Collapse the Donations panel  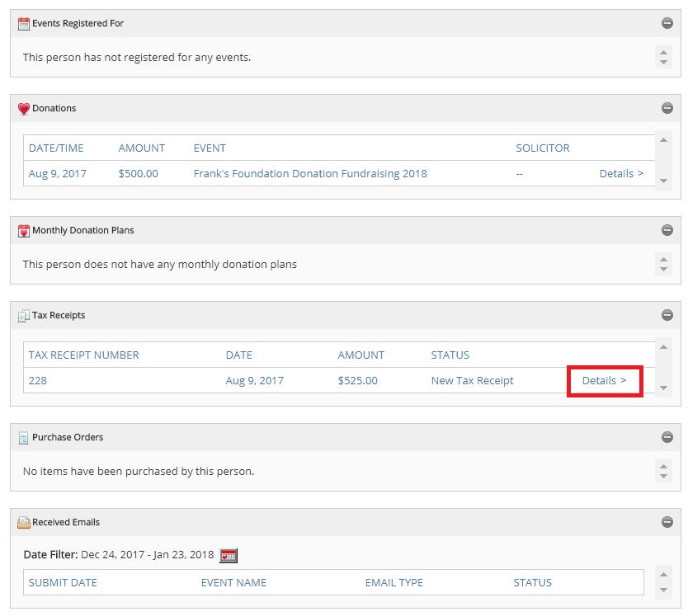[x=667, y=108]
